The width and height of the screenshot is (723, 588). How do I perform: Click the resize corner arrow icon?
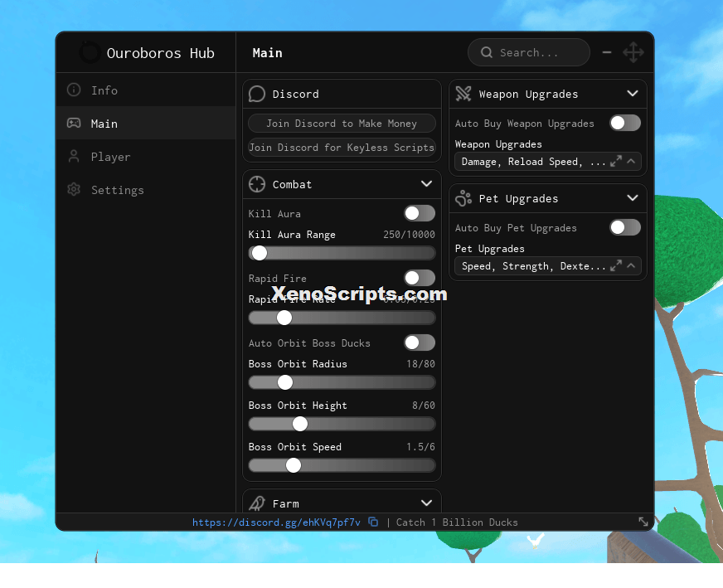[643, 522]
